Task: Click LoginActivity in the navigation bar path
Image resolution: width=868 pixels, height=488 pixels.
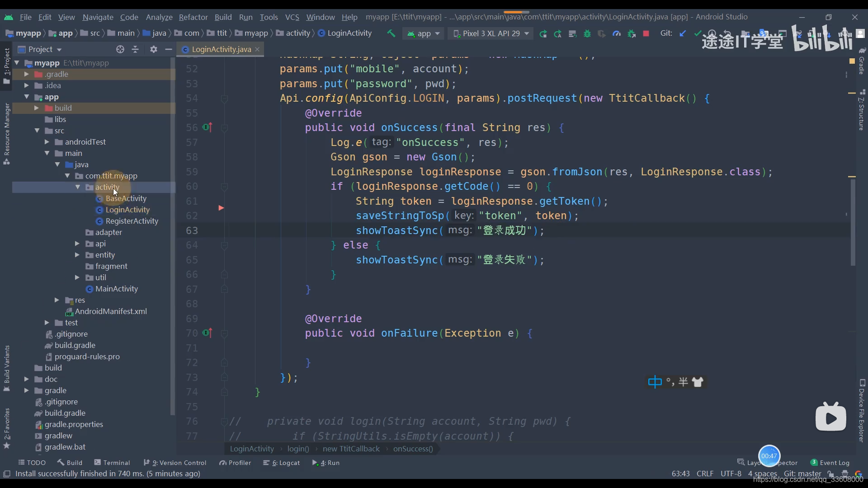Action: 345,33
